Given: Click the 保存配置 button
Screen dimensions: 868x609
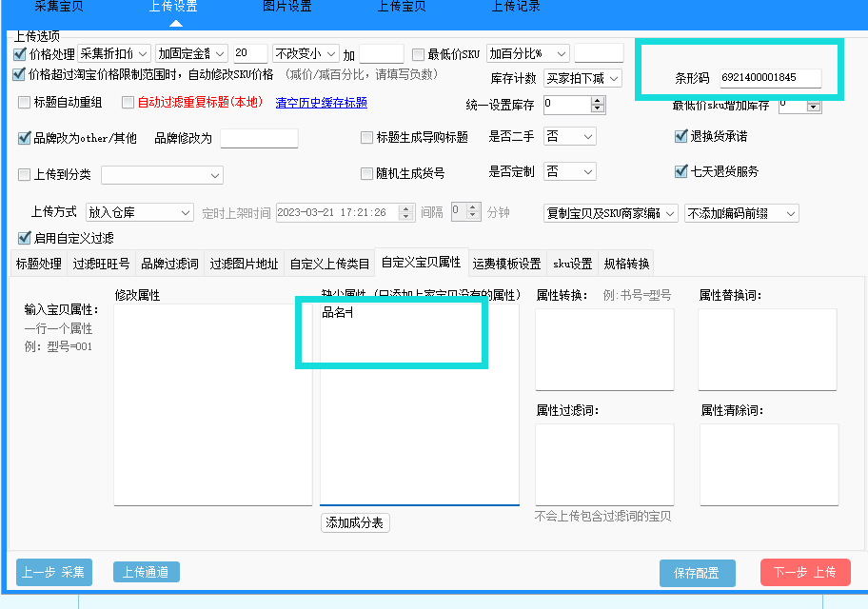Looking at the screenshot, I should [x=697, y=573].
